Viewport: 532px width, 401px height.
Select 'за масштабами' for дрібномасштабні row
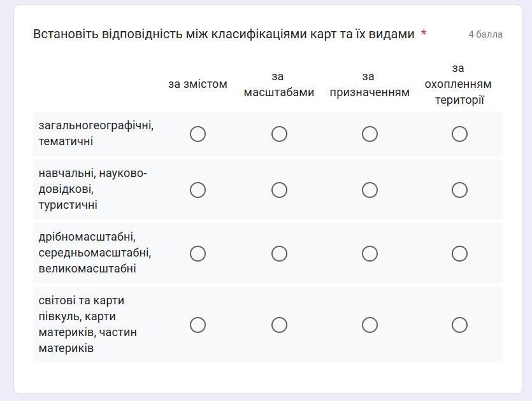click(x=279, y=253)
